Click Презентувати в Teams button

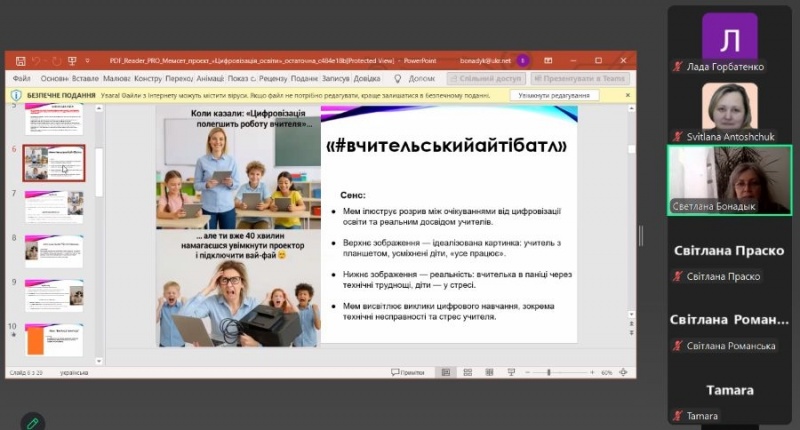[x=580, y=79]
